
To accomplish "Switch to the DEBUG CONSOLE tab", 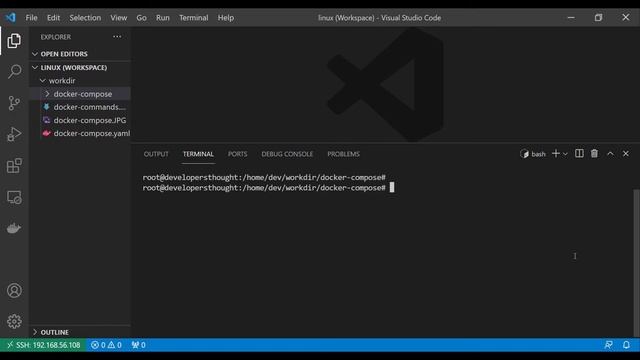I will [287, 154].
